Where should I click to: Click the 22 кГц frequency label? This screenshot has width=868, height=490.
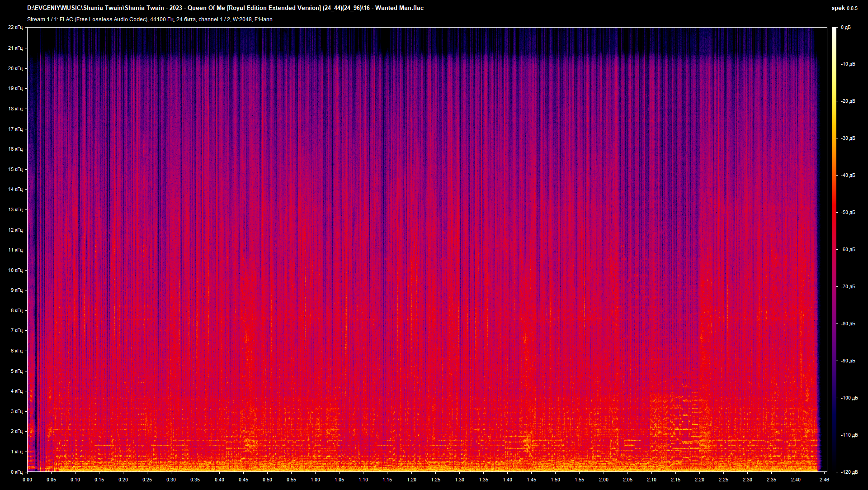15,28
